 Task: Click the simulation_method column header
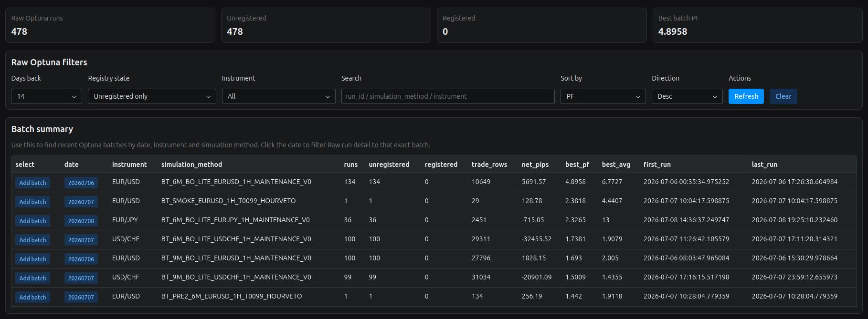coord(191,165)
